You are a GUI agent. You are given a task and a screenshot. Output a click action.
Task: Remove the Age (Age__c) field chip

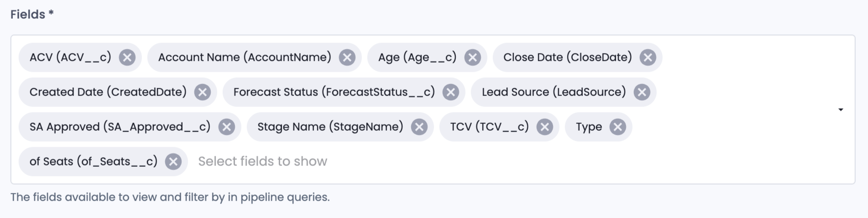pos(473,58)
